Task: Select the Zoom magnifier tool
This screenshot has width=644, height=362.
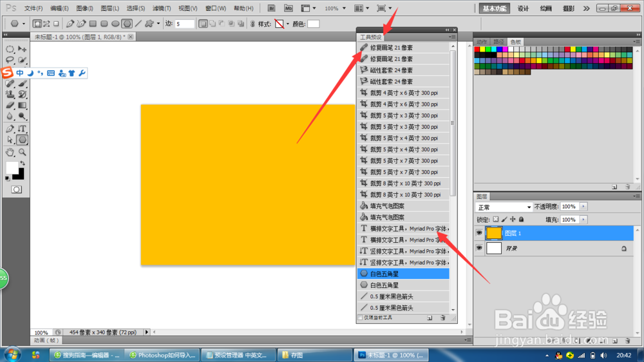Action: (x=22, y=152)
